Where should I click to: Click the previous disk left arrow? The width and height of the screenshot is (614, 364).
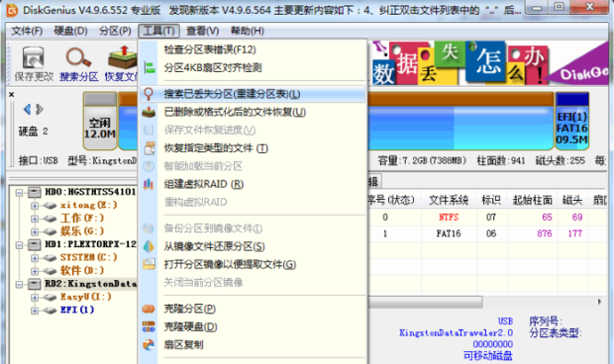tap(27, 109)
